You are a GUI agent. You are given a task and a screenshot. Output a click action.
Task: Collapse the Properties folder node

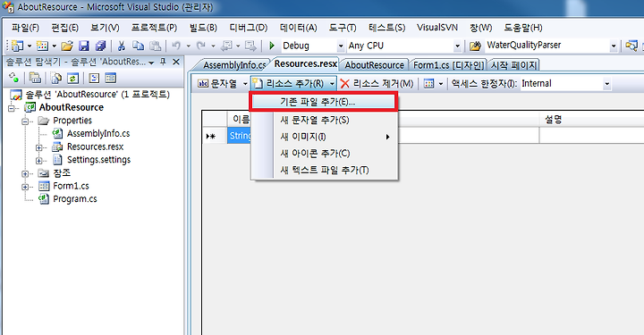(x=25, y=121)
